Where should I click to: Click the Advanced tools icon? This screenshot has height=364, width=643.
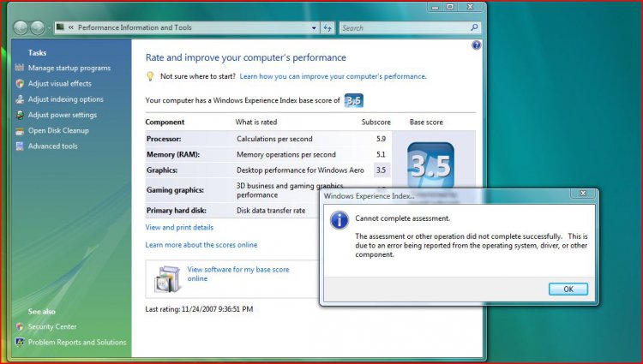(19, 146)
